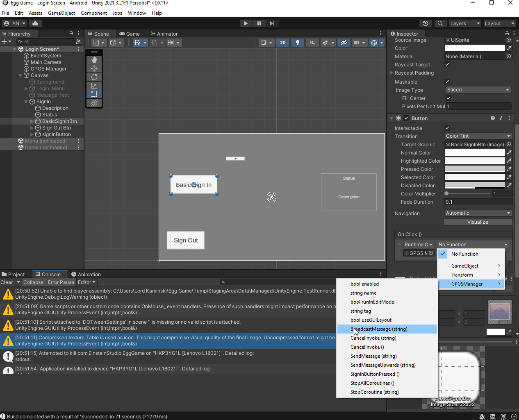
Task: Open Login Screen scene options menu
Action: [79, 49]
